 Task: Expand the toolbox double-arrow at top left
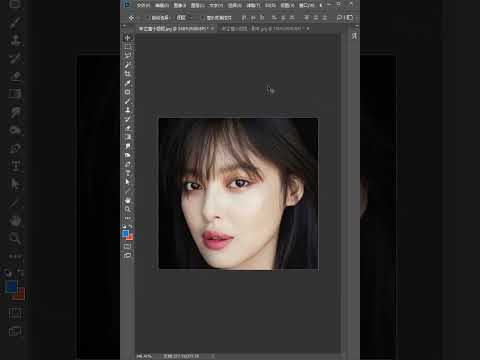[x=124, y=26]
